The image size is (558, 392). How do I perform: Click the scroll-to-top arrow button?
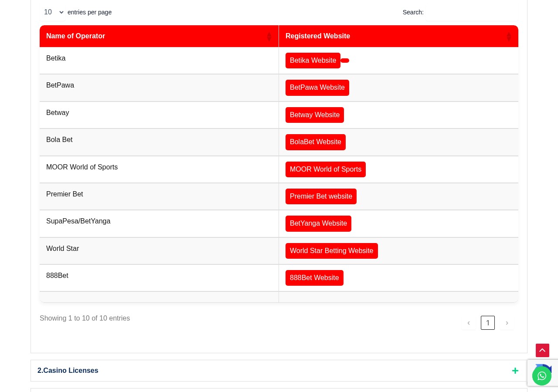(x=542, y=350)
